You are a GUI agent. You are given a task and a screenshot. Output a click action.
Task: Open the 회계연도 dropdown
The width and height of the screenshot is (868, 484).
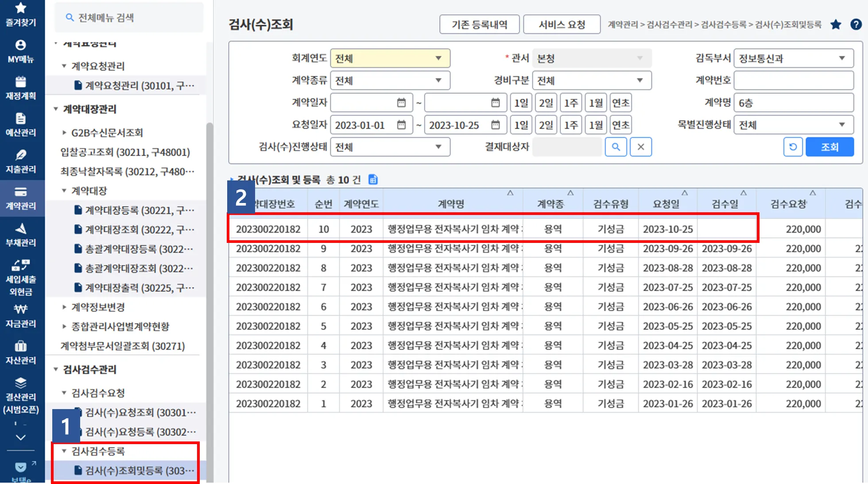point(390,59)
